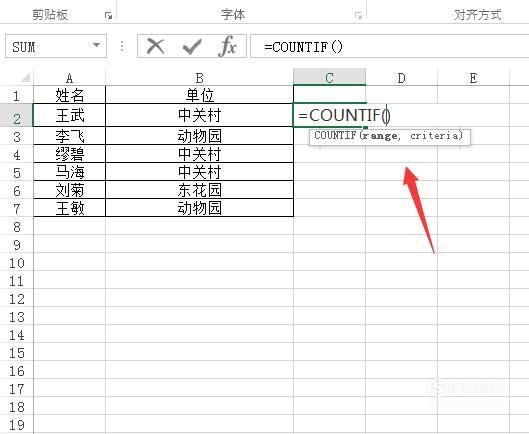
Task: Click the 对齐方式 group label
Action: click(x=477, y=15)
